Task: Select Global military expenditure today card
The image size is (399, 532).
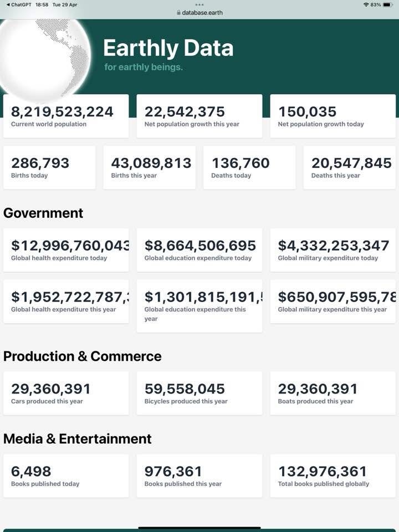Action: click(332, 250)
